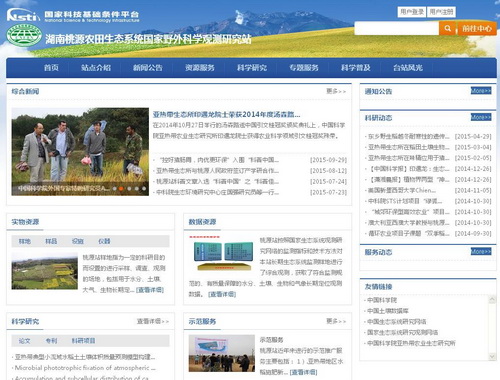The height and width of the screenshot is (380, 500).
Task: Click the orange 前往中心 button
Action: (x=477, y=29)
